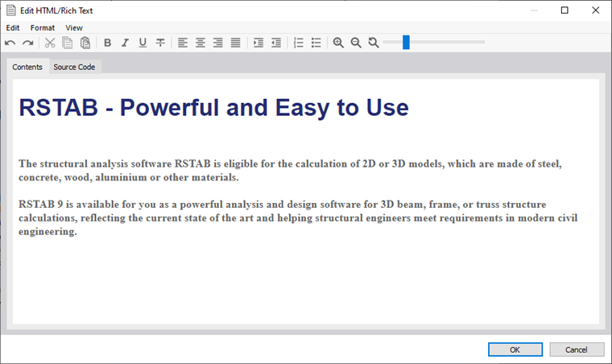This screenshot has height=364, width=612.
Task: Align text to the right
Action: point(217,43)
